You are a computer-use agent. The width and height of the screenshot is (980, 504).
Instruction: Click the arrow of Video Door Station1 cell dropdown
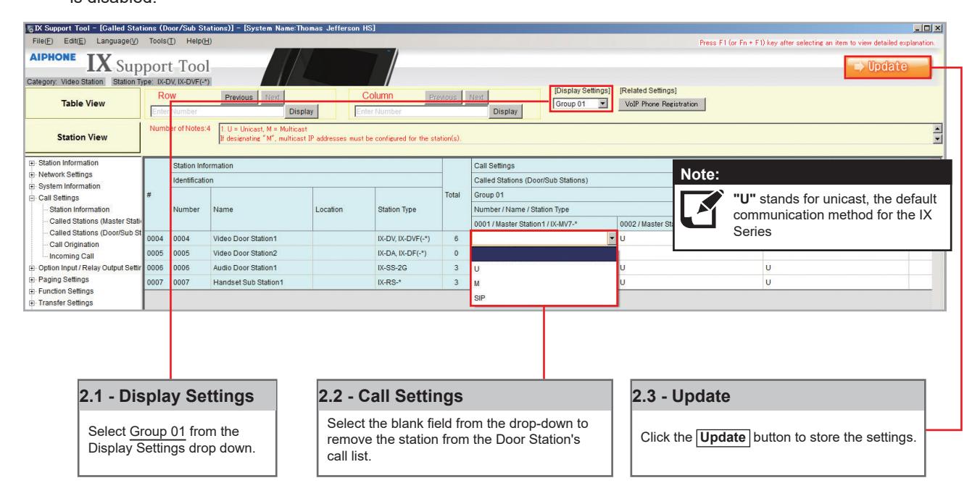[612, 238]
